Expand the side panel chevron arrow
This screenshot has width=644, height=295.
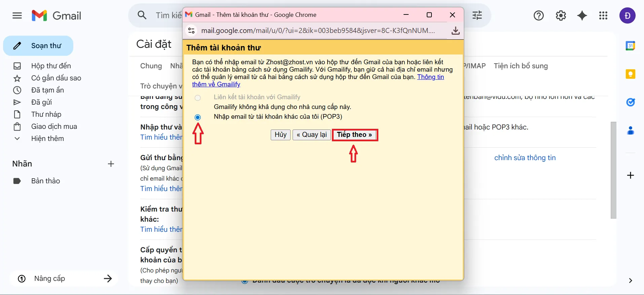click(x=630, y=281)
